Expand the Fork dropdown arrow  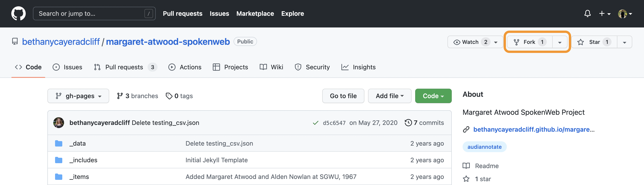click(x=560, y=42)
